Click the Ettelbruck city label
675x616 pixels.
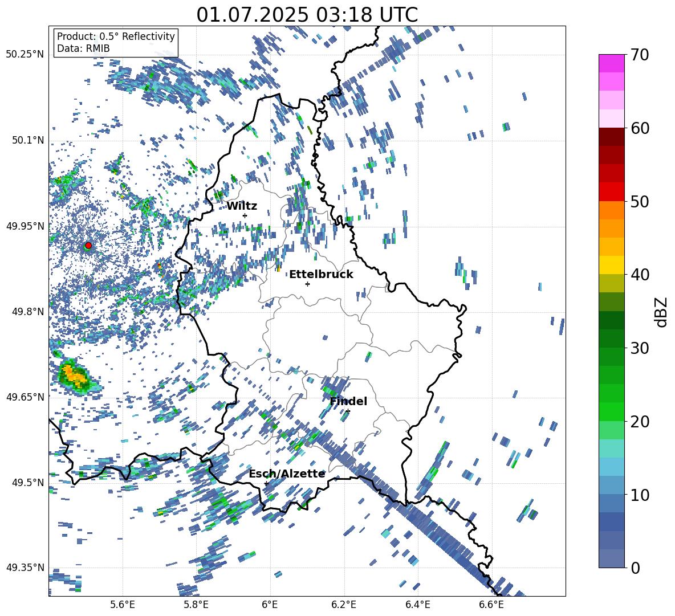(321, 275)
